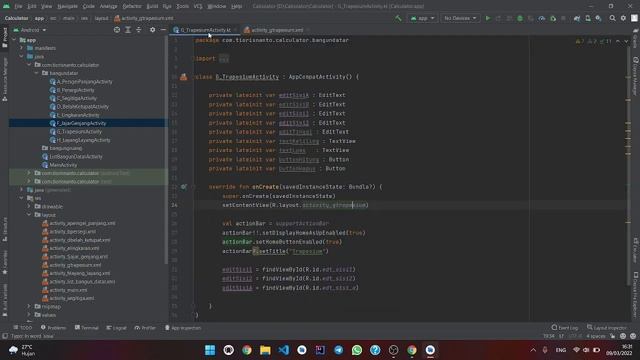The width and height of the screenshot is (640, 360).
Task: Open Telegram from taskbar
Action: [338, 350]
